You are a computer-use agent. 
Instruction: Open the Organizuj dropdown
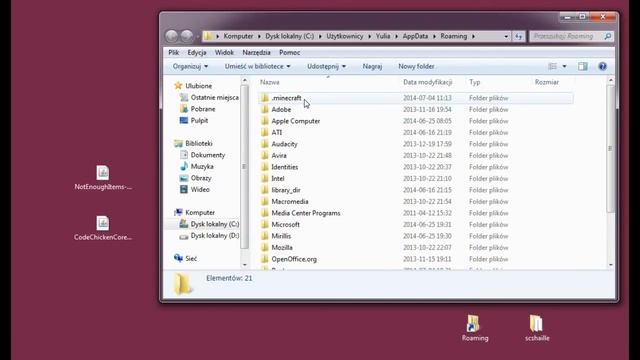coord(190,66)
